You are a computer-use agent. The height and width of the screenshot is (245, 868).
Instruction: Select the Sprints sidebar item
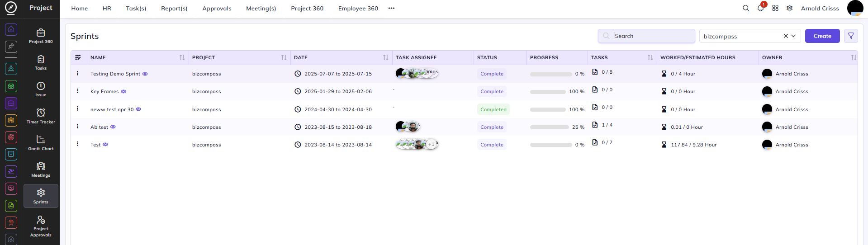coord(41,196)
